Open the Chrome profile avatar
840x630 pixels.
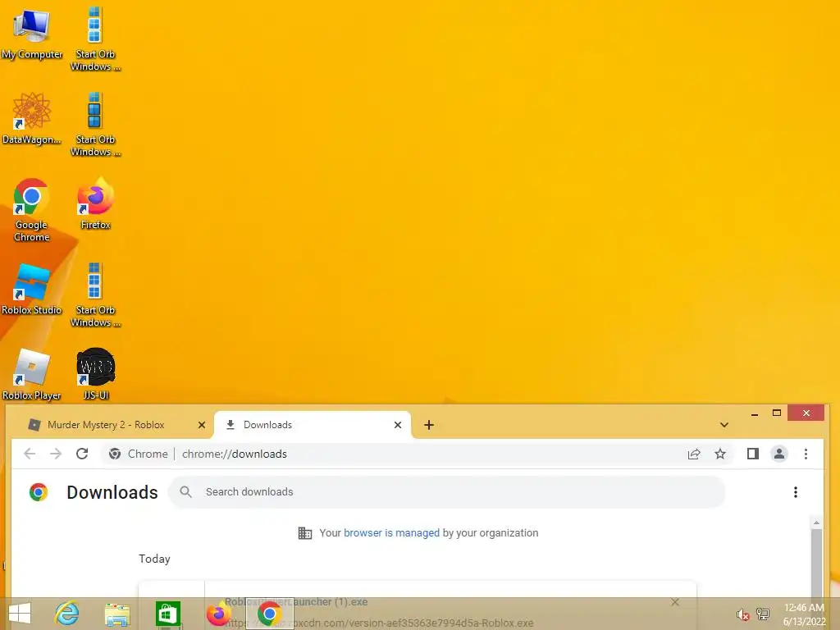coord(779,454)
